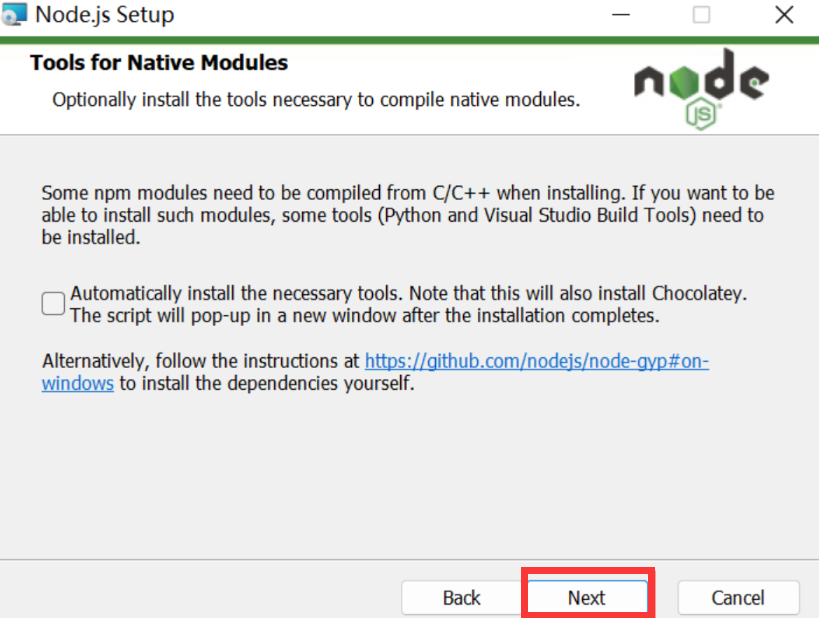
Task: Close the Node.js Setup window
Action: 784,15
